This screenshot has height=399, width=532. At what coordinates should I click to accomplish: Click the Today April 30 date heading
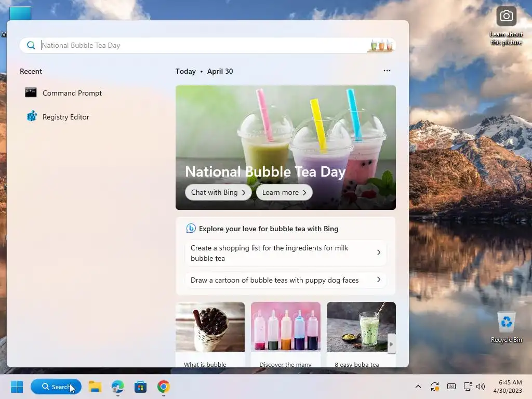[204, 71]
